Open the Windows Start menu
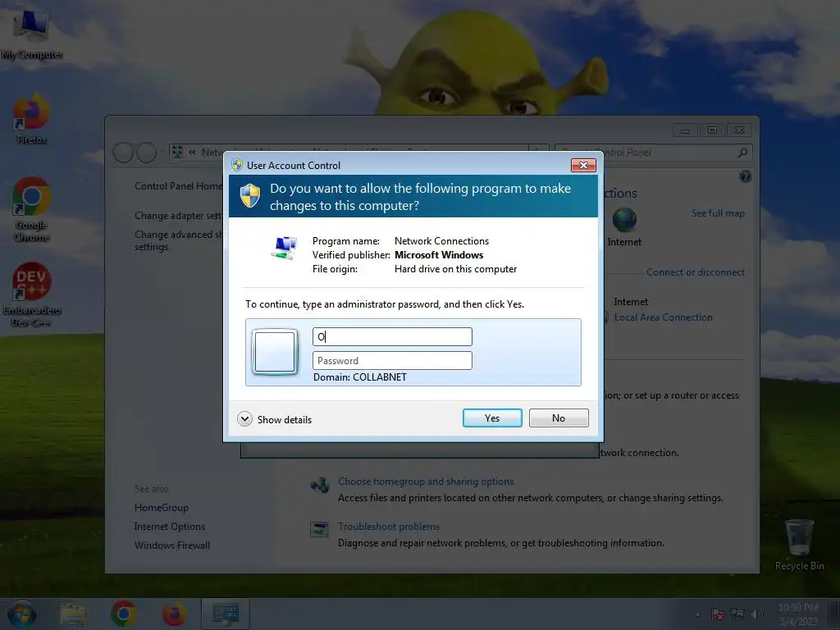Viewport: 840px width, 630px height. click(x=22, y=614)
